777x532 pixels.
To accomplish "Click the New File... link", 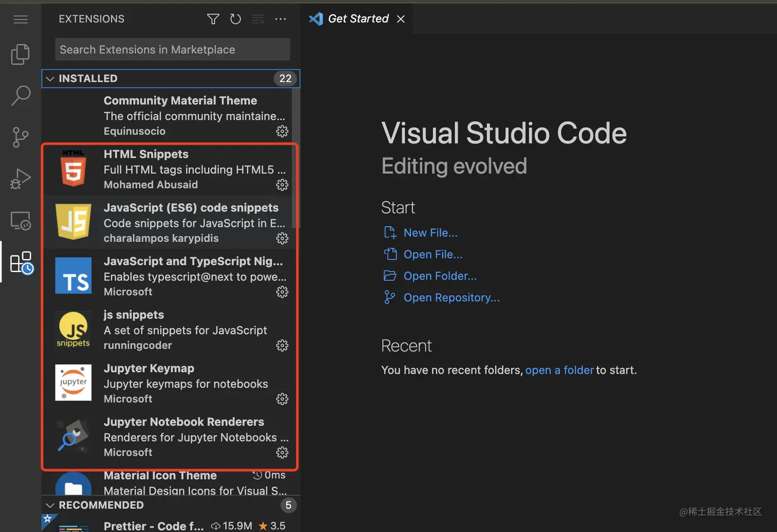I will [430, 233].
